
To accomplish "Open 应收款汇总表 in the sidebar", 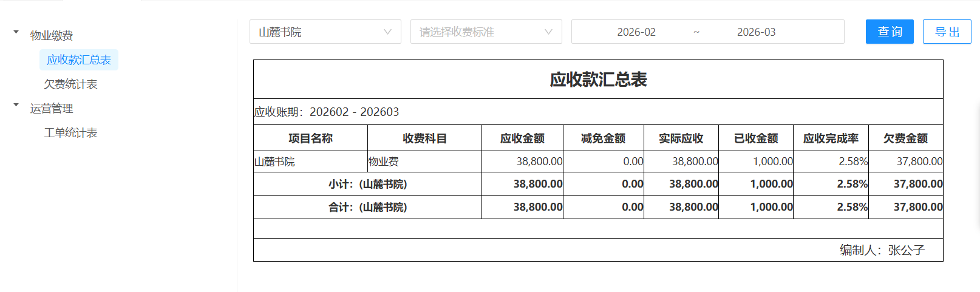I will point(79,60).
